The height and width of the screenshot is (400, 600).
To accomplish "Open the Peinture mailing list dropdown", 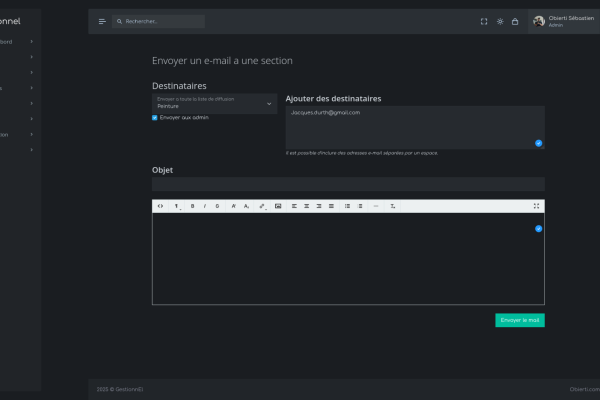I will click(x=214, y=103).
